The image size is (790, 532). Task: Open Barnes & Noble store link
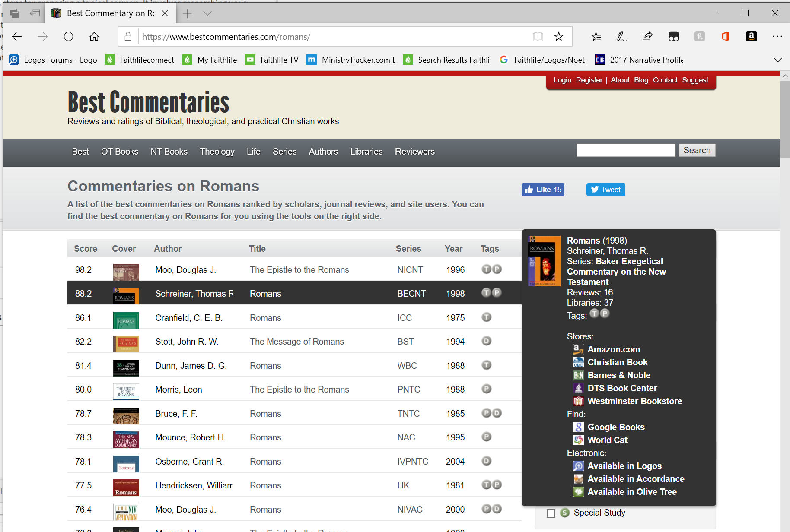coord(619,375)
